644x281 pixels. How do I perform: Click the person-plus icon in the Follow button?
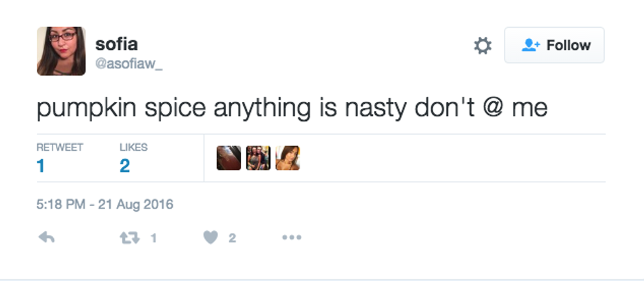point(530,45)
